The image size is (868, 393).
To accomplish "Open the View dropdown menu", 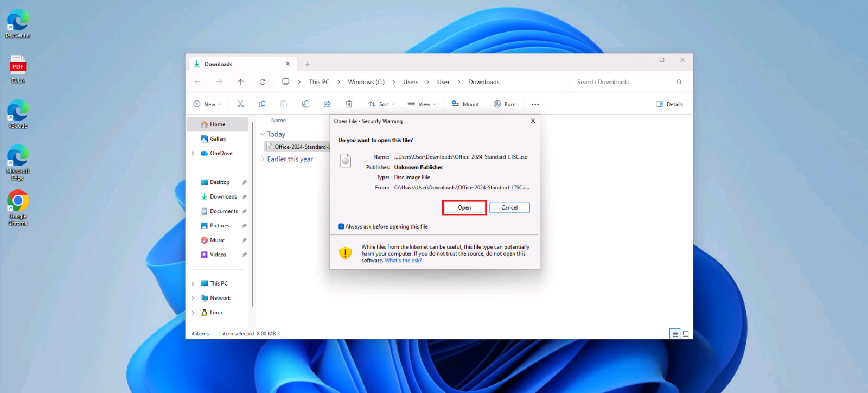I will 422,104.
